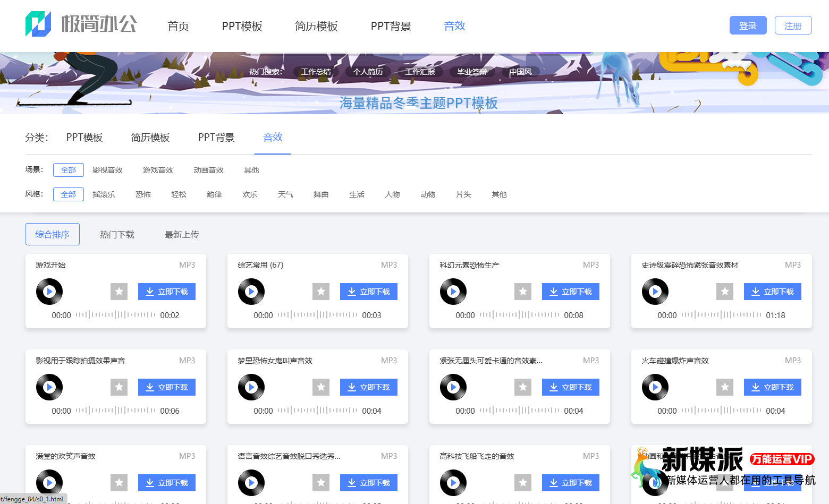Play the 高科技飞船飞走的音效 sound
Screen dimensions: 829x504
[453, 483]
